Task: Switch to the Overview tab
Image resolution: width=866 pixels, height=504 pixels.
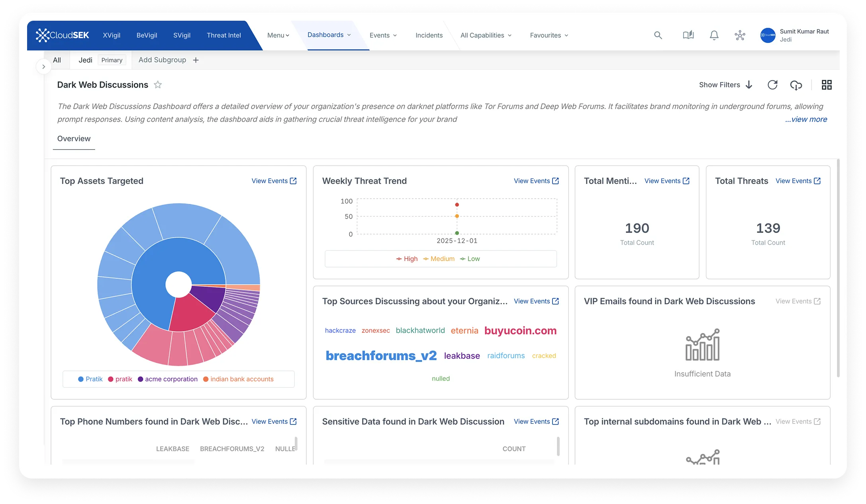Action: [74, 139]
